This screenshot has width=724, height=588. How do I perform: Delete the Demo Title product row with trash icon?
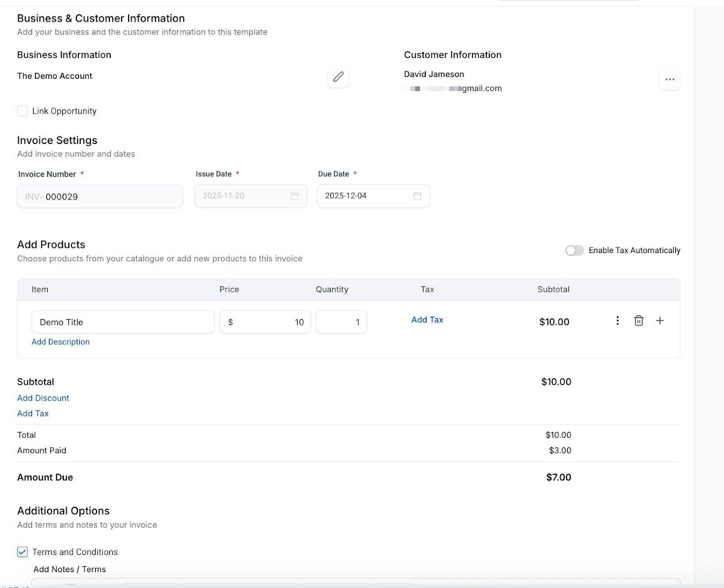click(x=638, y=321)
